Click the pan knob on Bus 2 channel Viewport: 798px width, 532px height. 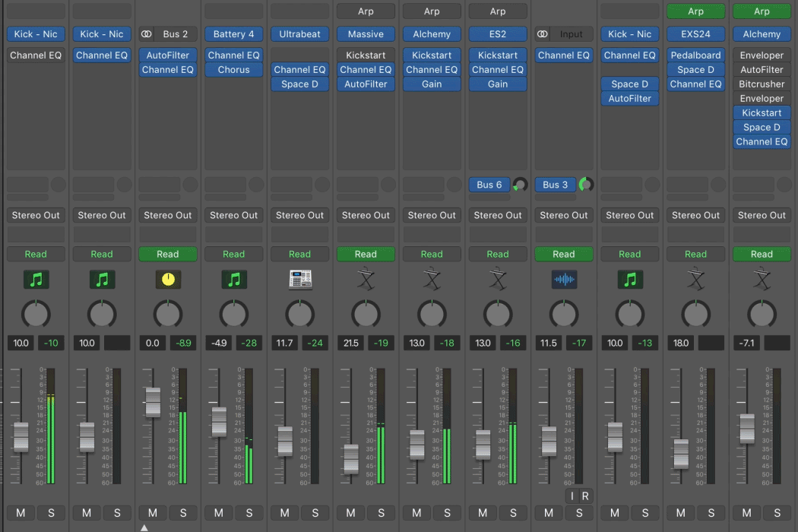(168, 315)
